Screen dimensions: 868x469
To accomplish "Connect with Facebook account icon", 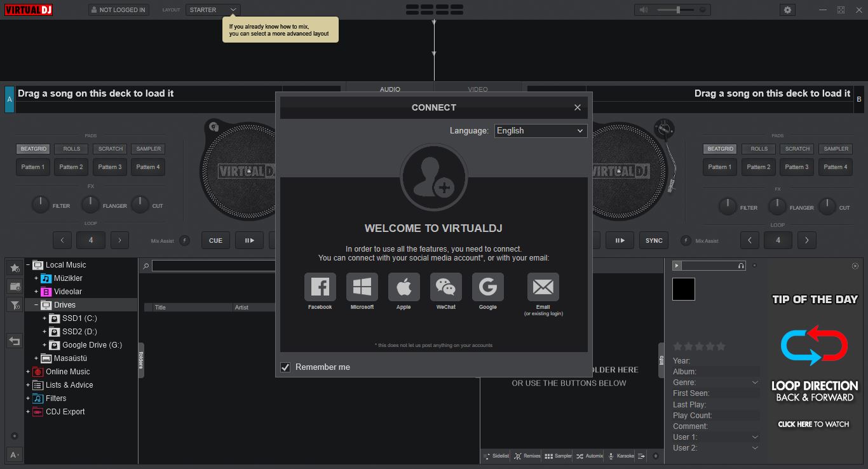I will click(x=320, y=287).
